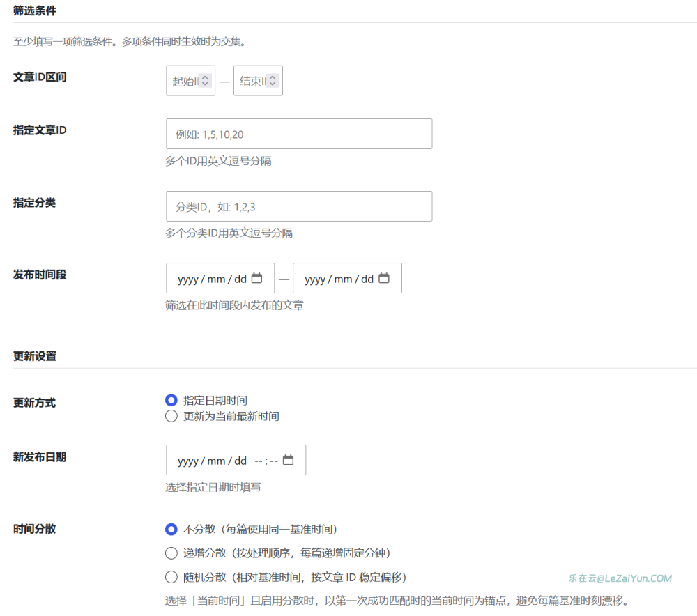Click the 起始ID stepper arrows
The width and height of the screenshot is (697, 616).
coord(205,80)
